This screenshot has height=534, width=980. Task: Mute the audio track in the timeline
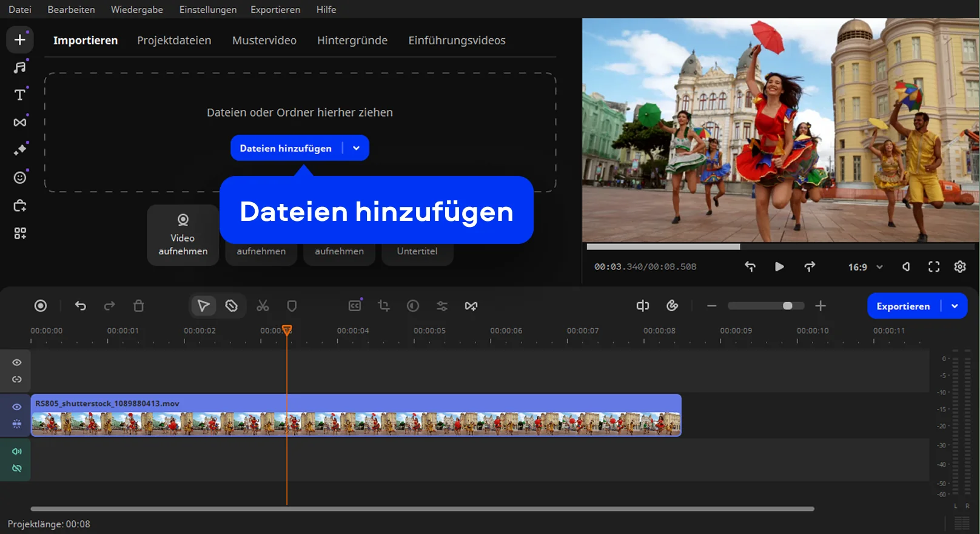coord(17,451)
